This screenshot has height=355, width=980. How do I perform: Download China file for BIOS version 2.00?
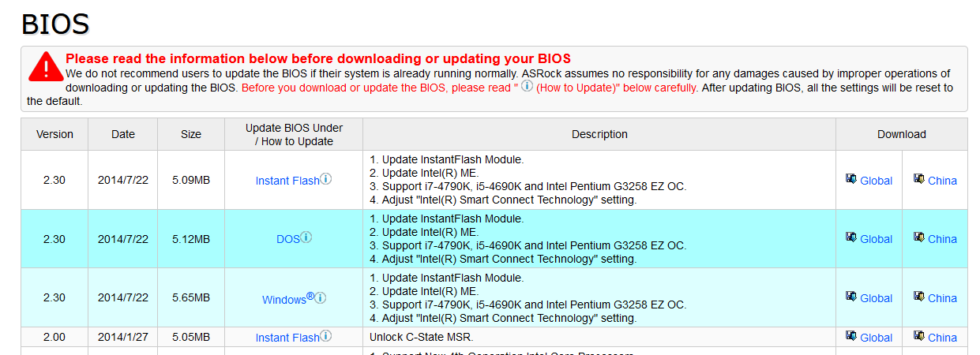click(942, 338)
